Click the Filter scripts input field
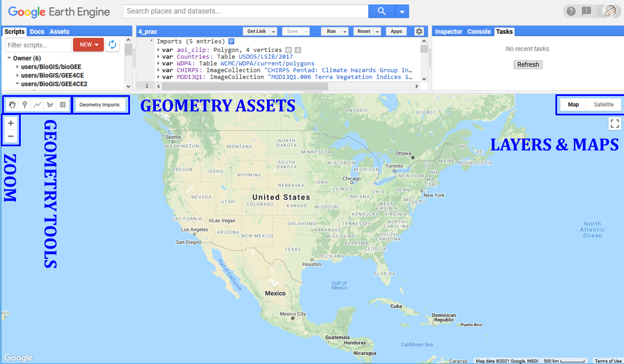The height and width of the screenshot is (364, 624). [38, 45]
